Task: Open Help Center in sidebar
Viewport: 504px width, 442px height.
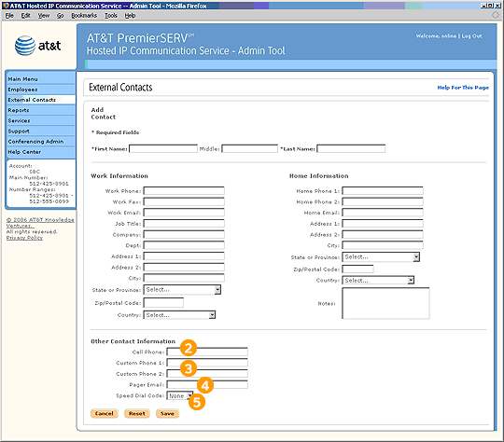Action: 41,152
